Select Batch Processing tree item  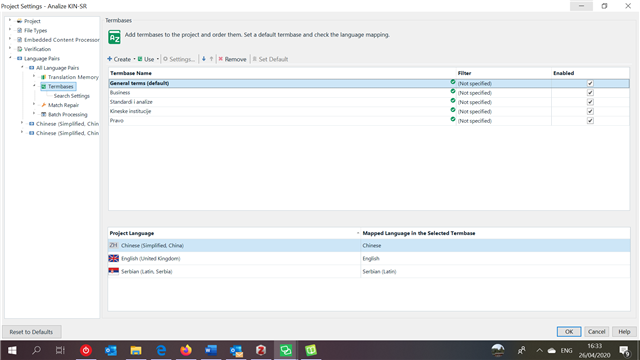[x=67, y=115]
